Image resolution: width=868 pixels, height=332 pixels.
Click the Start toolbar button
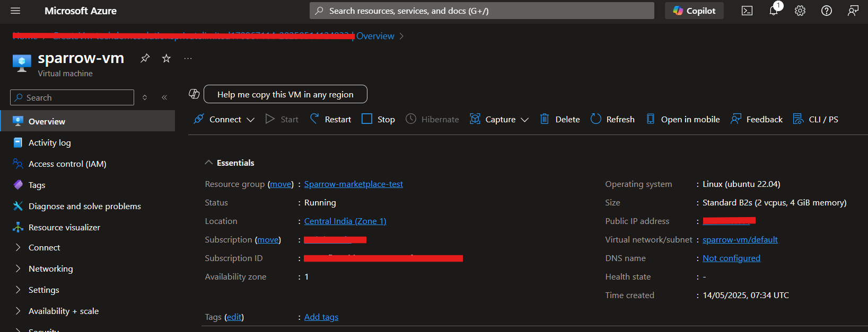[x=282, y=119]
